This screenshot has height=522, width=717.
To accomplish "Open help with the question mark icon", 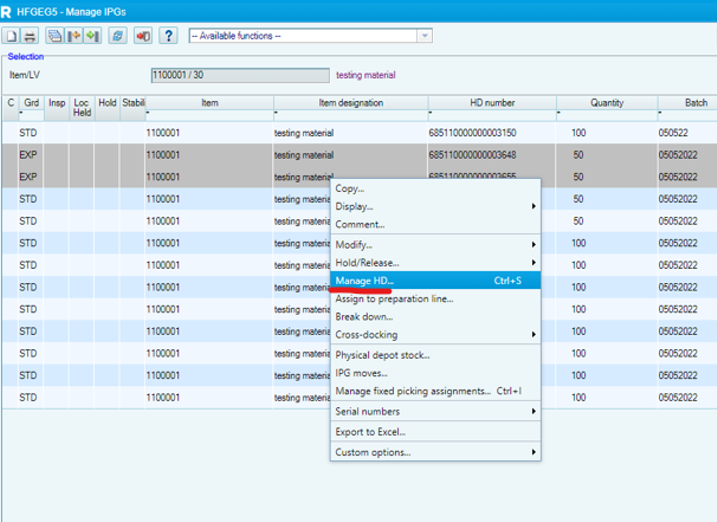I will pyautogui.click(x=169, y=36).
